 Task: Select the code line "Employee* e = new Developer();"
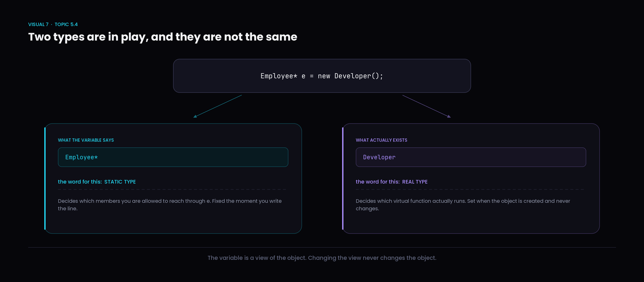[x=322, y=76]
